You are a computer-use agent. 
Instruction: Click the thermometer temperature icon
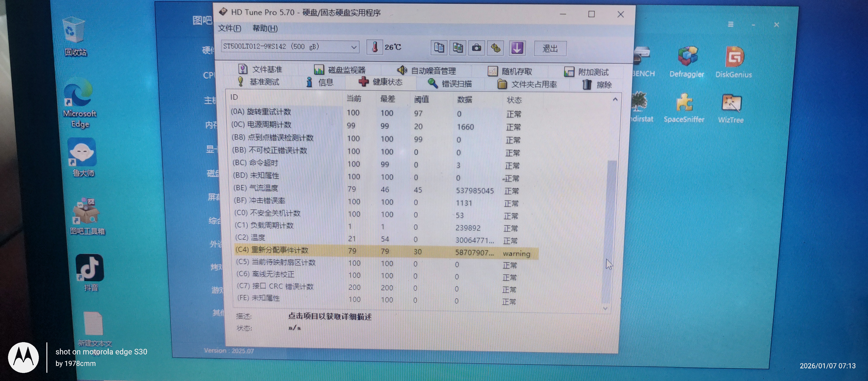coord(374,47)
